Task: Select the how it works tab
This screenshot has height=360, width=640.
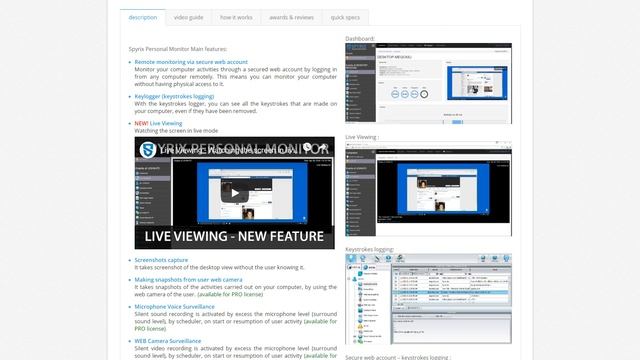Action: [x=236, y=18]
